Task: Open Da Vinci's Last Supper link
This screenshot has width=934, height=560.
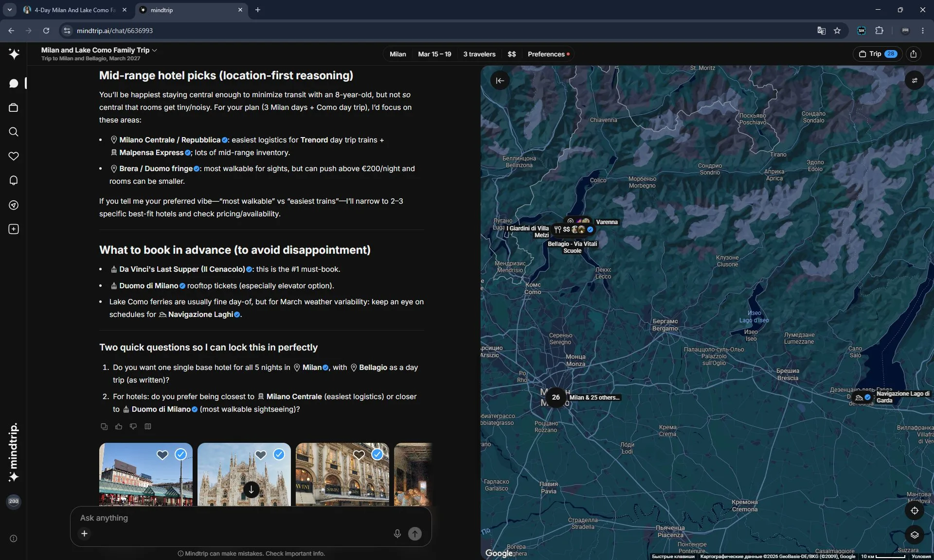Action: (x=181, y=269)
